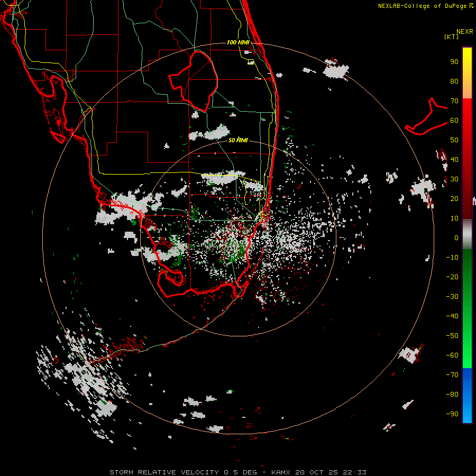Click the -60 value on velocity scale
This screenshot has height=476, width=476.
(452, 355)
